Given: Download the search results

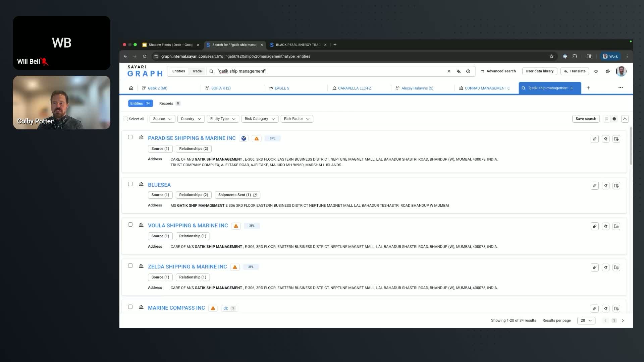Looking at the screenshot, I should [x=625, y=119].
